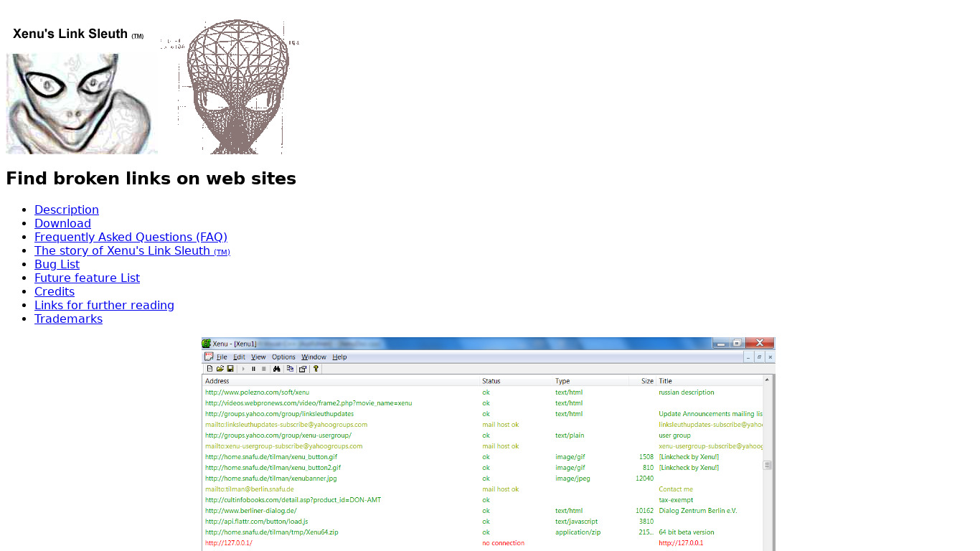Image resolution: width=980 pixels, height=551 pixels.
Task: Select red row http://127.0.0.1/ address
Action: tap(229, 543)
